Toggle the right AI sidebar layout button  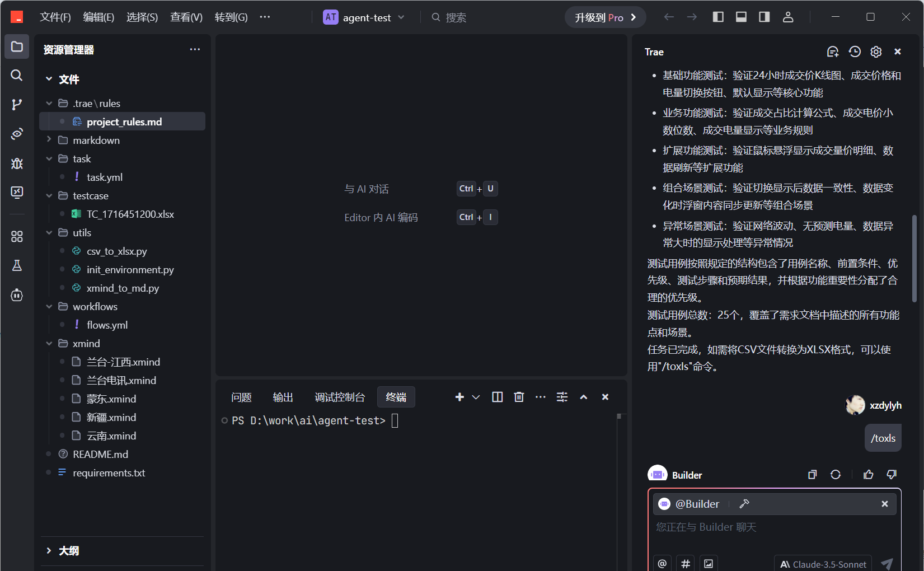764,17
